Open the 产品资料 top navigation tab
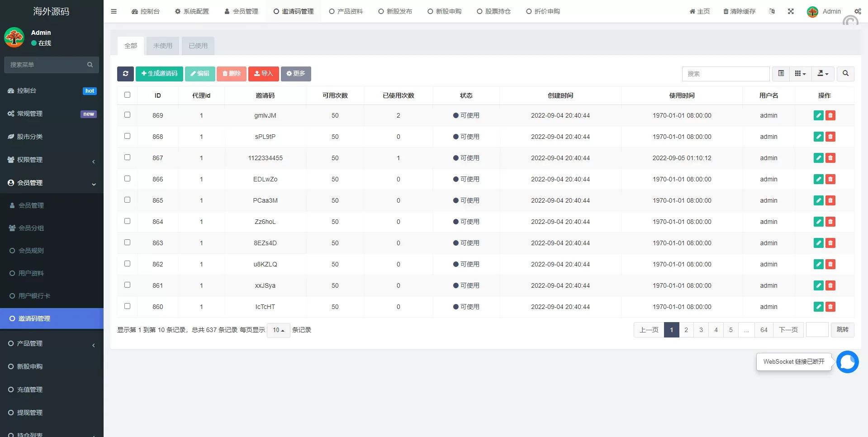The image size is (868, 437). (346, 11)
